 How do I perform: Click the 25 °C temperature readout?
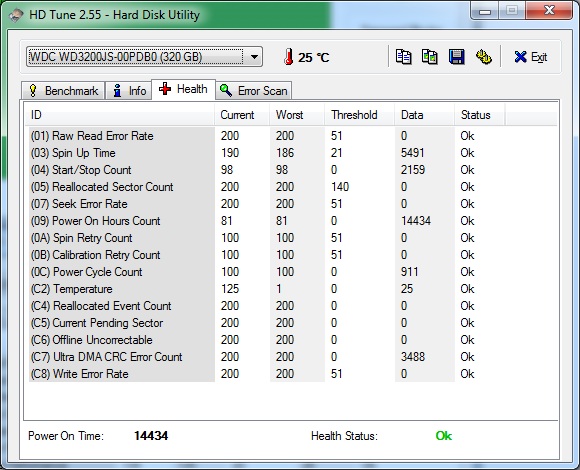[x=314, y=57]
